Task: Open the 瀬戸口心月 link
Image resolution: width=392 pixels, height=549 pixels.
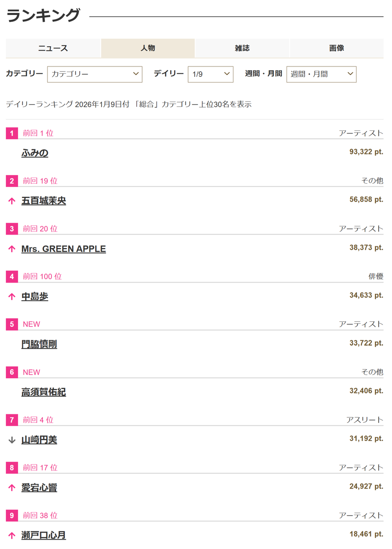Action: coord(44,535)
